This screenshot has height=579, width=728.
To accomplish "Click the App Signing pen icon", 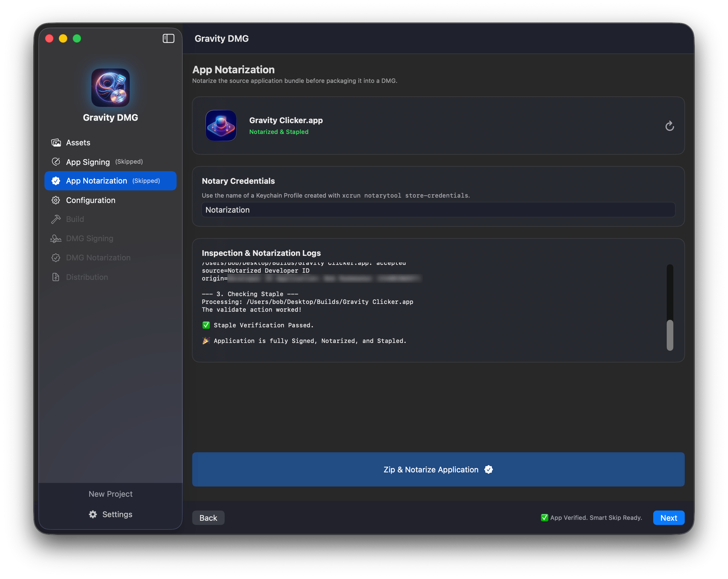I will [56, 162].
